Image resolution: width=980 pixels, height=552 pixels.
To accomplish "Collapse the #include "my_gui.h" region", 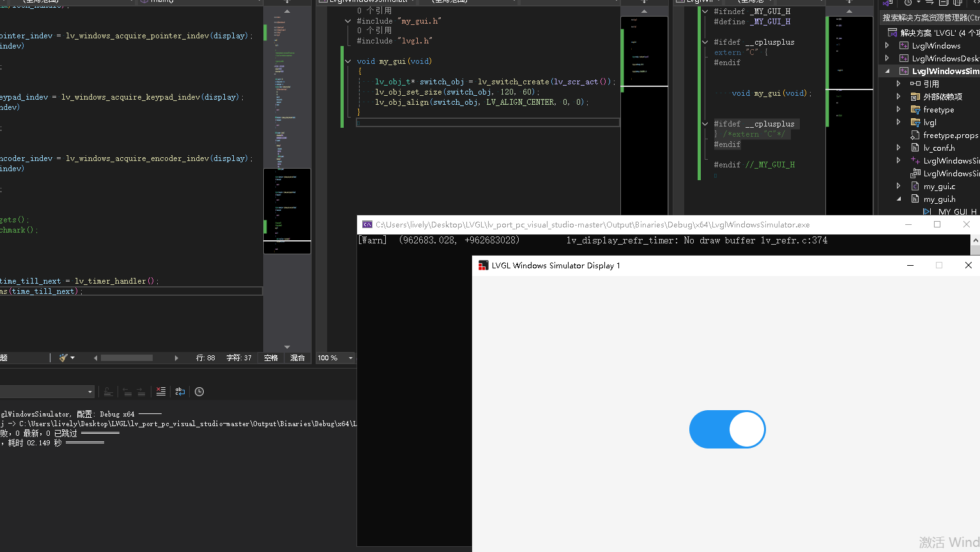I will pyautogui.click(x=348, y=21).
